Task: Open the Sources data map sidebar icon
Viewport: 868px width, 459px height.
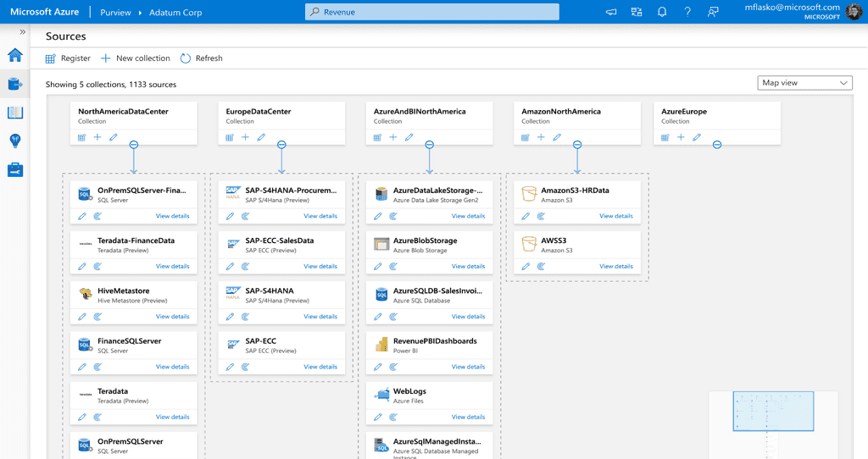Action: (15, 84)
